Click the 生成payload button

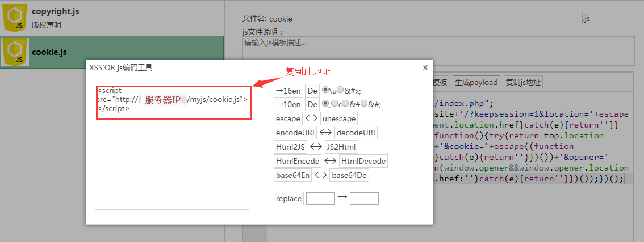pos(476,82)
